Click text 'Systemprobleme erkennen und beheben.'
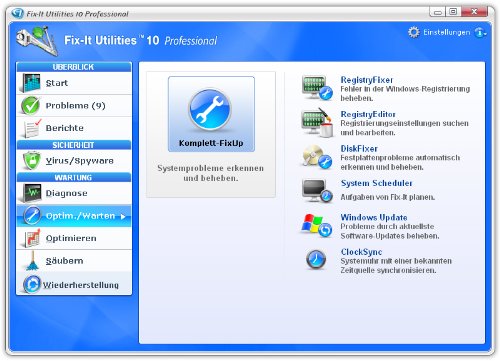This screenshot has height=361, width=500. click(x=211, y=173)
